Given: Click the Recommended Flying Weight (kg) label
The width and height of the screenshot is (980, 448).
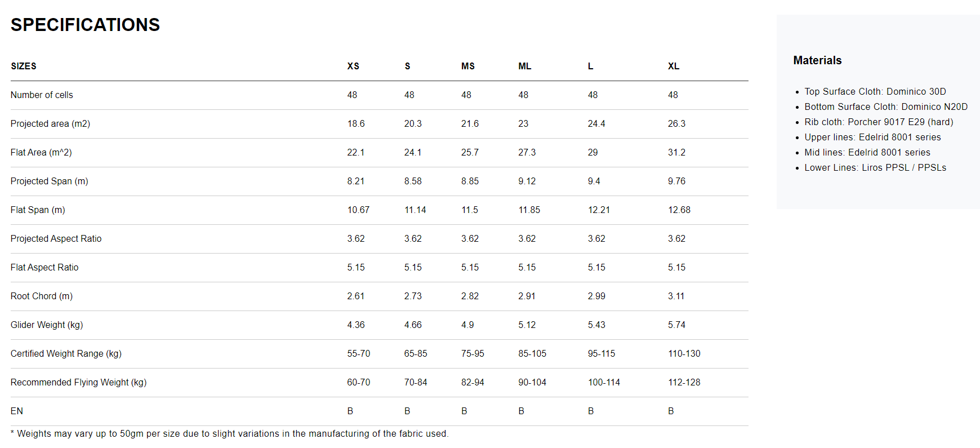Looking at the screenshot, I should point(78,382).
